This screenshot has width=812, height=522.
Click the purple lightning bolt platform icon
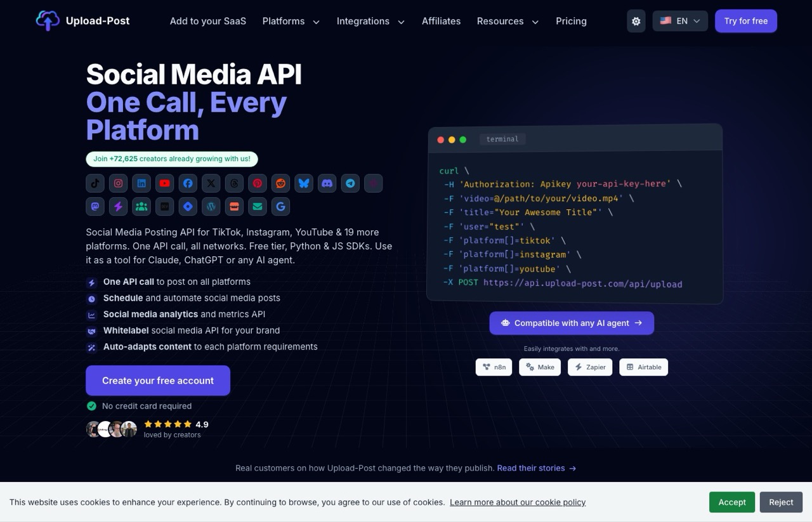118,206
